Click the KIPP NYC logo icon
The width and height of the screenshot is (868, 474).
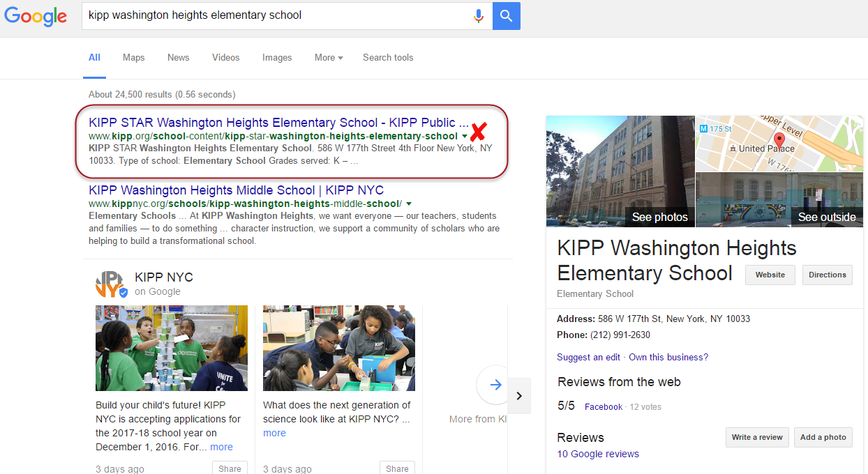coord(111,284)
